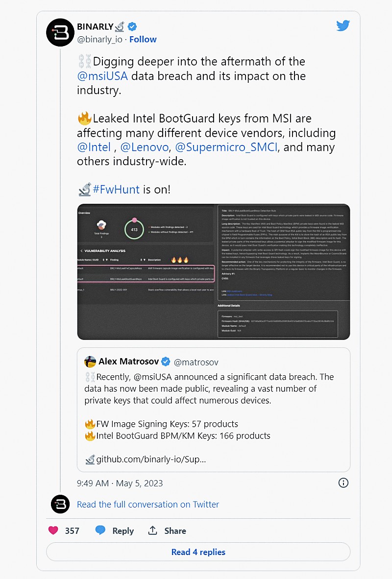The width and height of the screenshot is (392, 579).
Task: Click the Share upload icon
Action: tap(153, 531)
